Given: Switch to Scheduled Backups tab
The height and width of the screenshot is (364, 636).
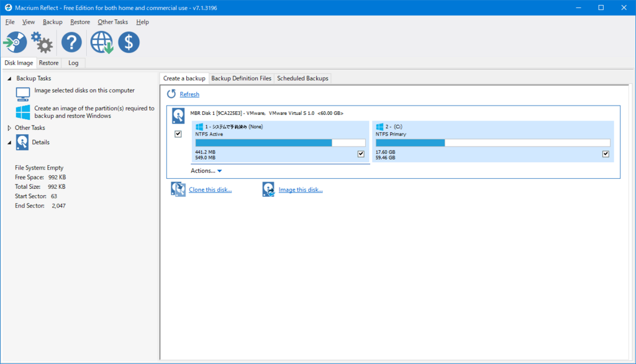Looking at the screenshot, I should [x=302, y=78].
